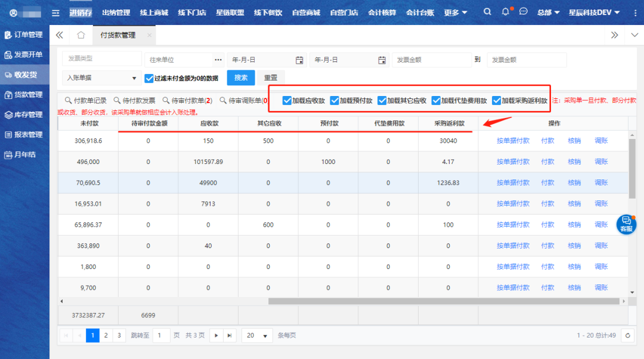Image resolution: width=644 pixels, height=359 pixels.
Task: Open the 出纳管理 top menu
Action: (x=116, y=13)
